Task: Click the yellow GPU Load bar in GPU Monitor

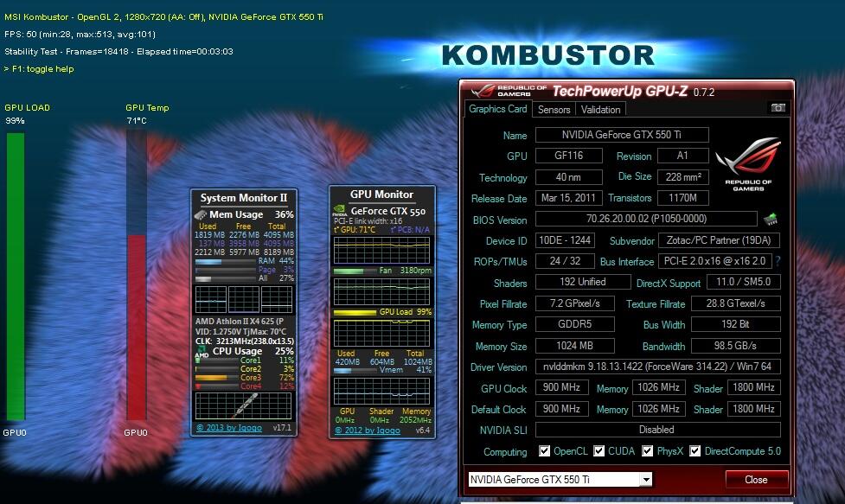Action: (355, 312)
